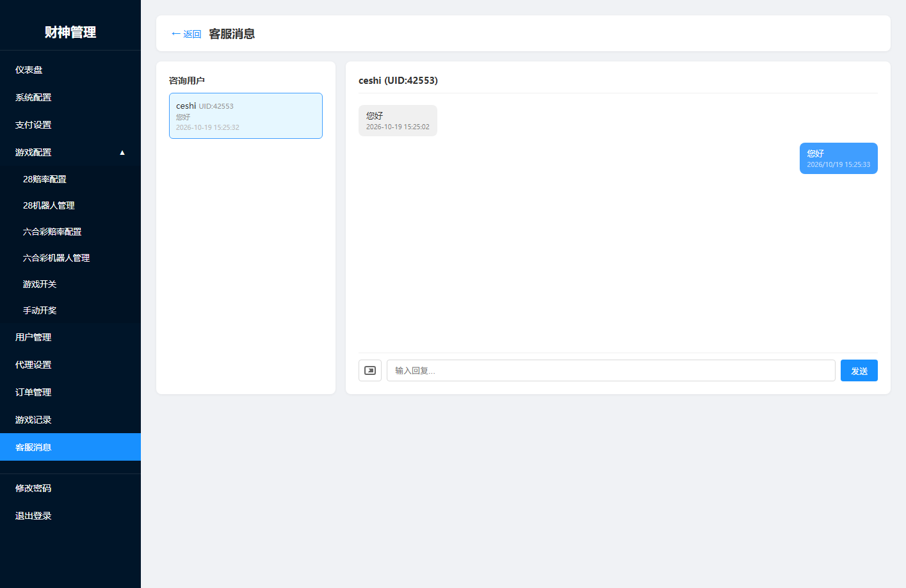Viewport: 906px width, 588px height.
Task: Click the chat header ceshi (UID:42553)
Action: coord(398,81)
